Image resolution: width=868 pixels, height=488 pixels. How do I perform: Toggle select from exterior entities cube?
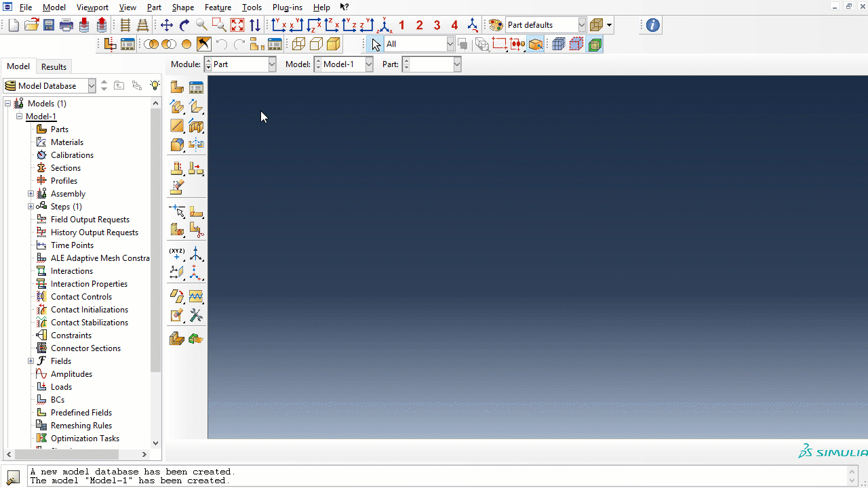tap(559, 44)
